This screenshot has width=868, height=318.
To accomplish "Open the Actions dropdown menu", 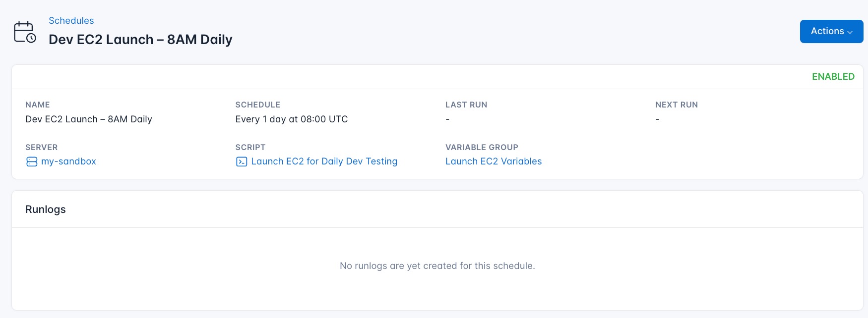I will pos(831,31).
